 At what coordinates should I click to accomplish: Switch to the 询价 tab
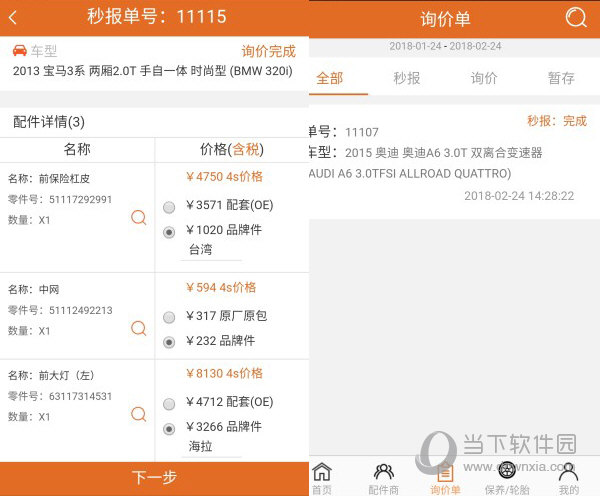pos(484,78)
